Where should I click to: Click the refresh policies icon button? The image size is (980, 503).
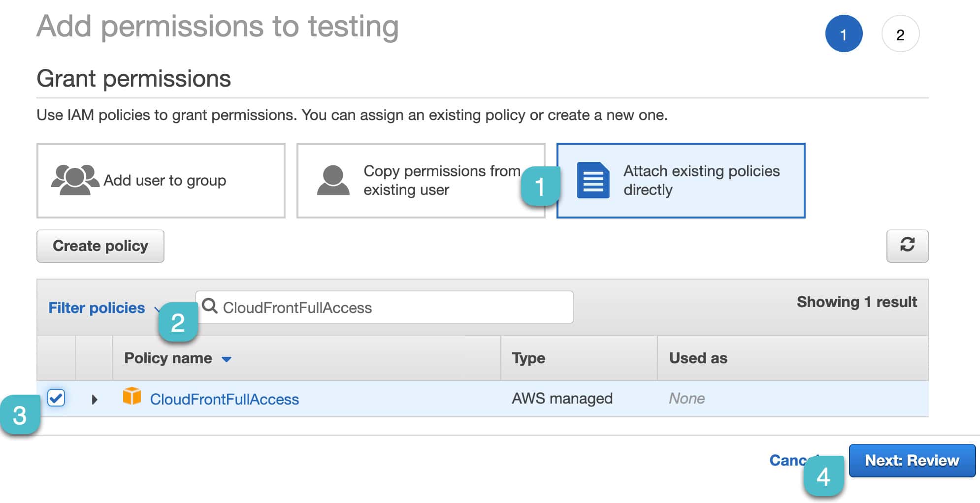[907, 246]
